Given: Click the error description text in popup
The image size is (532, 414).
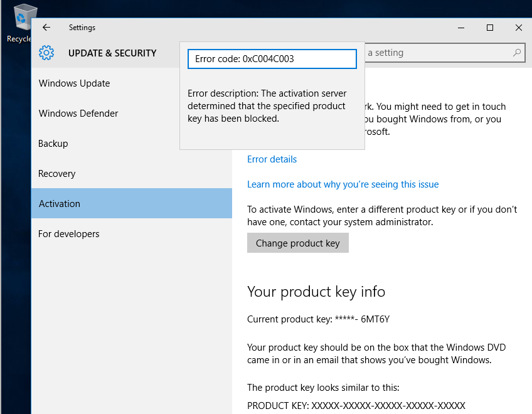Looking at the screenshot, I should 267,106.
